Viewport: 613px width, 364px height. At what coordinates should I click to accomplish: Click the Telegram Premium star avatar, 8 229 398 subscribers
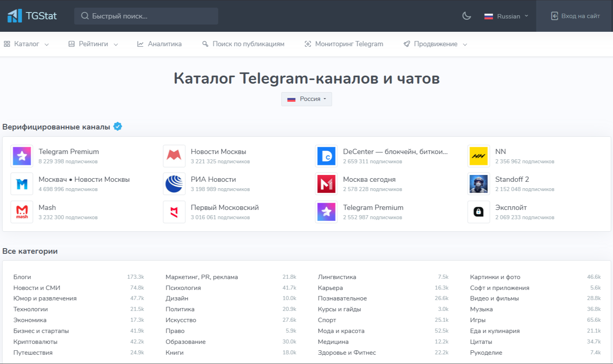[22, 156]
